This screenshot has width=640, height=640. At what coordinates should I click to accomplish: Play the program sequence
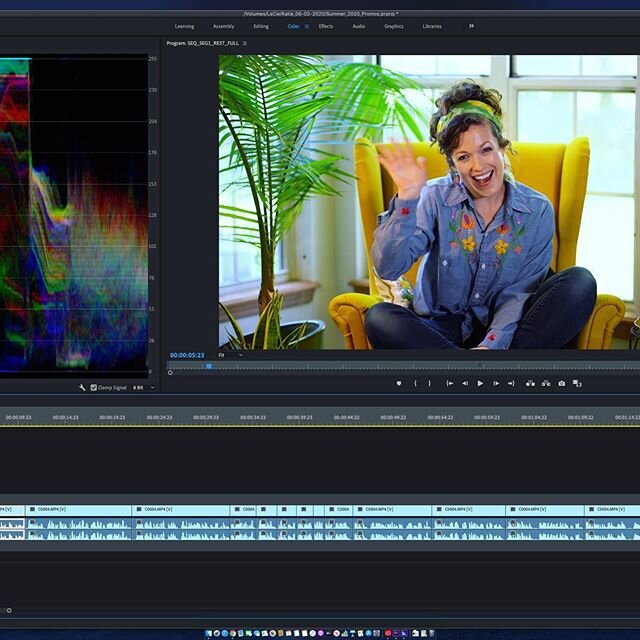tap(480, 383)
